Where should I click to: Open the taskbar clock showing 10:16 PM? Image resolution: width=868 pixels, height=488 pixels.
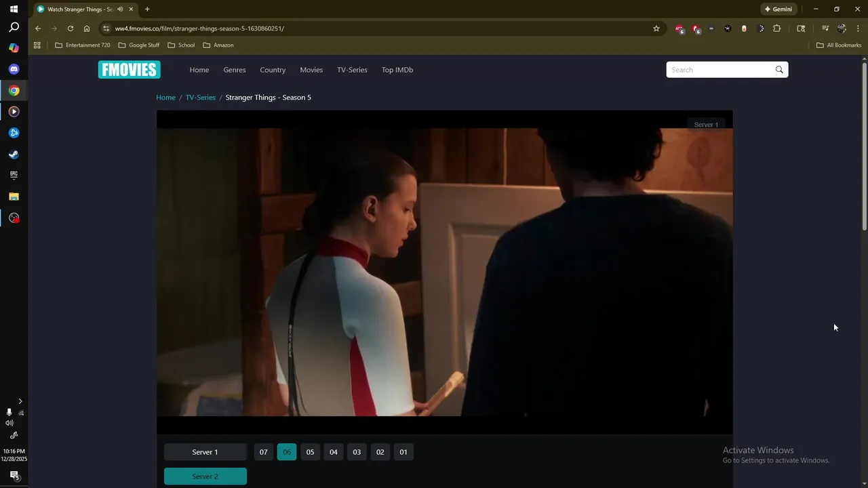click(x=14, y=455)
